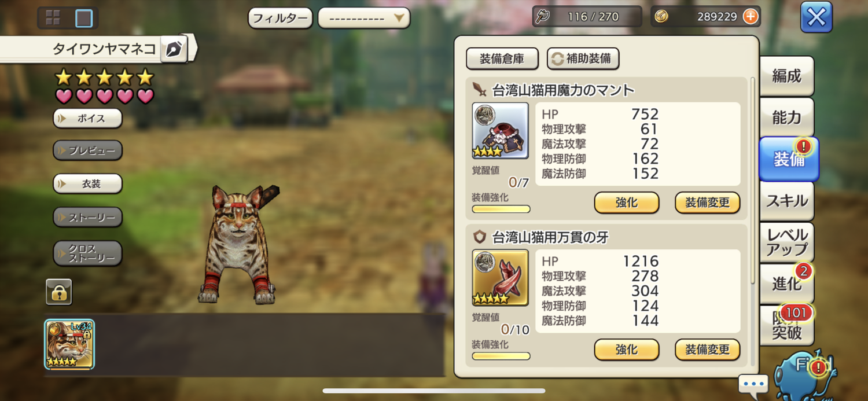Viewport: 868px width, 401px height.
Task: Open the filter sort dropdown
Action: (364, 18)
